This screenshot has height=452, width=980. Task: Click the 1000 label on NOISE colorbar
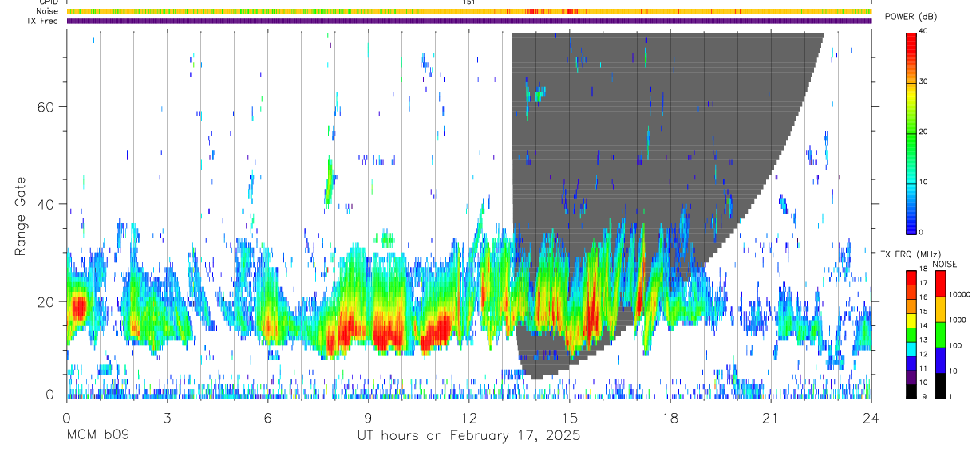click(957, 320)
